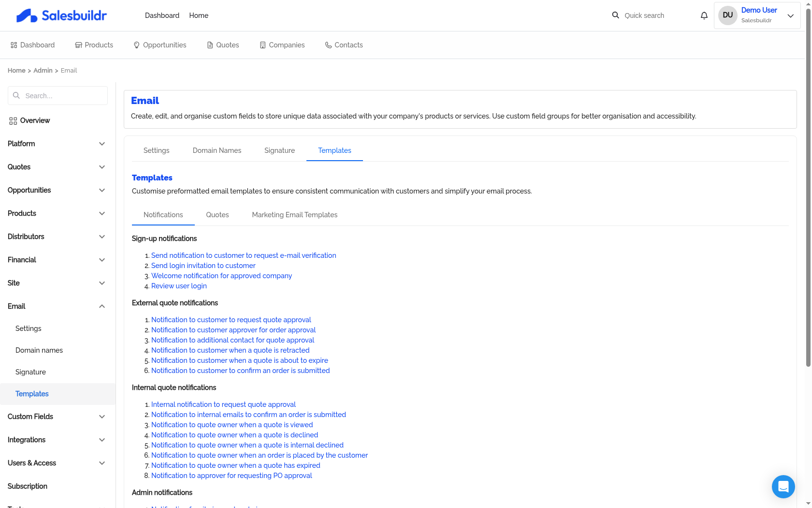This screenshot has height=508, width=812.
Task: Open Internal notification to request quote approval
Action: tap(223, 404)
